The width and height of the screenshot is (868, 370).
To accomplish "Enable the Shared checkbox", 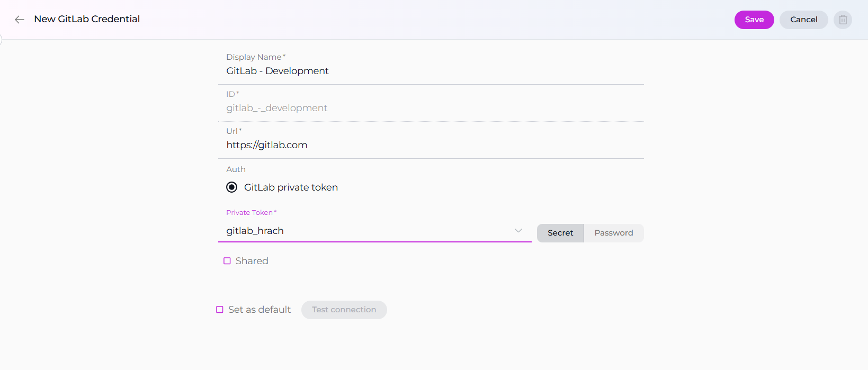I will click(227, 261).
